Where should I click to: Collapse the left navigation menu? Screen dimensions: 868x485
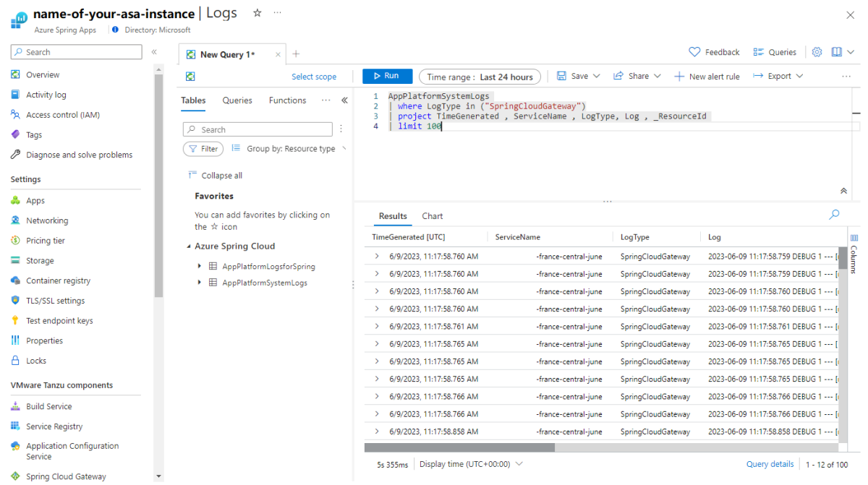(154, 52)
